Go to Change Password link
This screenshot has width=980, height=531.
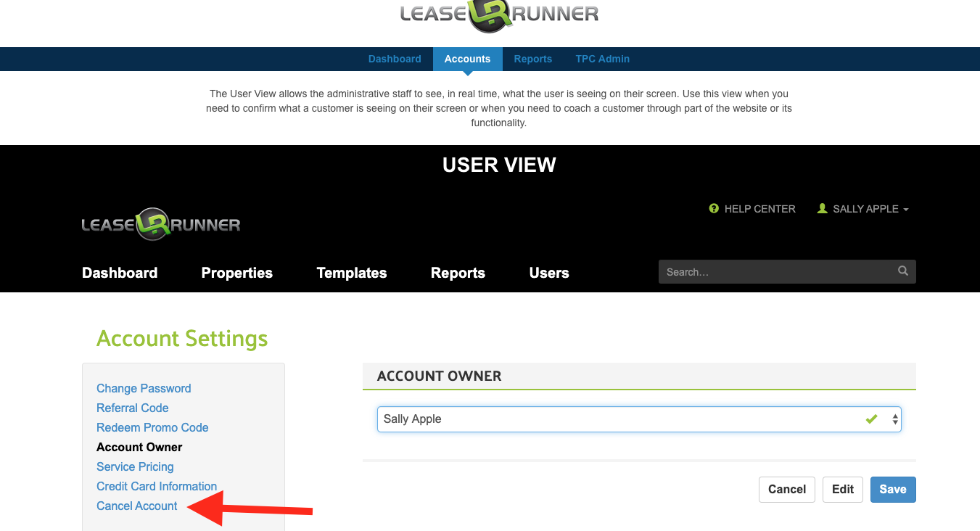coord(144,388)
